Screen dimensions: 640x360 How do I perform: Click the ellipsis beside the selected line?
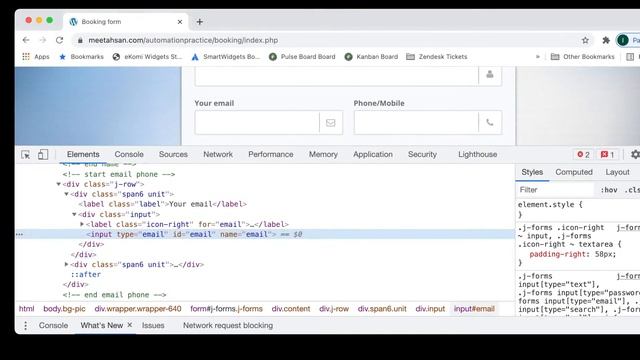[19, 234]
